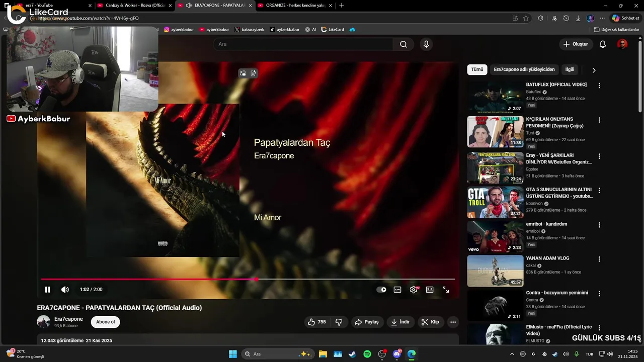Select the Era7capone adlı yükleyiciden chip
The image size is (644, 362).
[524, 70]
